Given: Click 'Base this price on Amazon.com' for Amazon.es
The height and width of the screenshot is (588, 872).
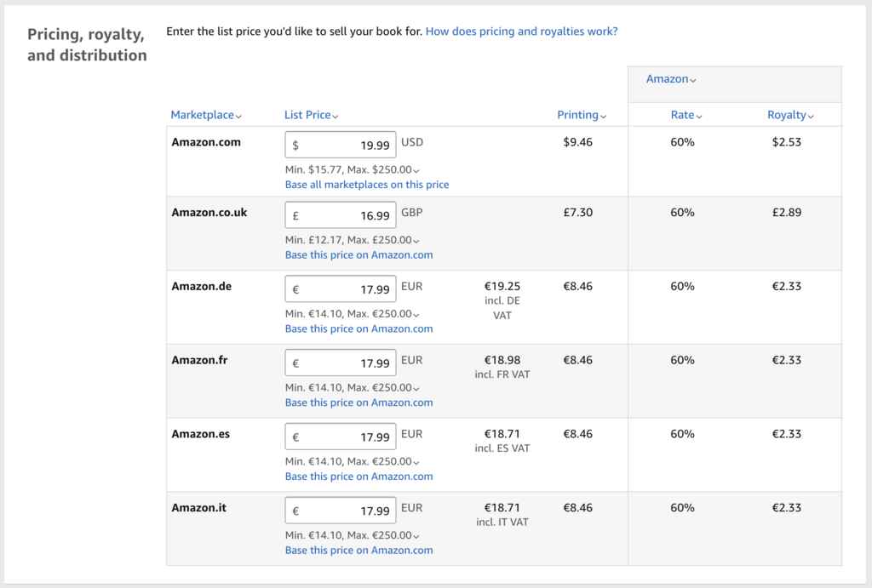Looking at the screenshot, I should (x=359, y=477).
